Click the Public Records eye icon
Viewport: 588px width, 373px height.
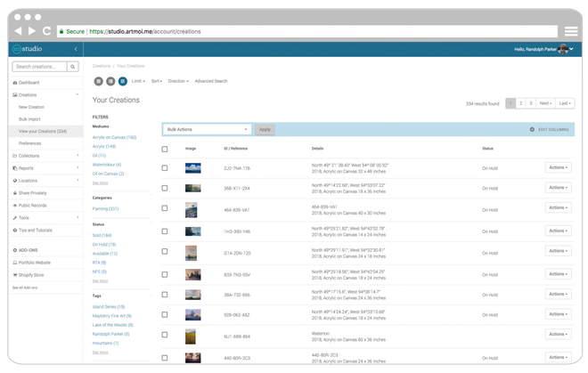pyautogui.click(x=14, y=205)
